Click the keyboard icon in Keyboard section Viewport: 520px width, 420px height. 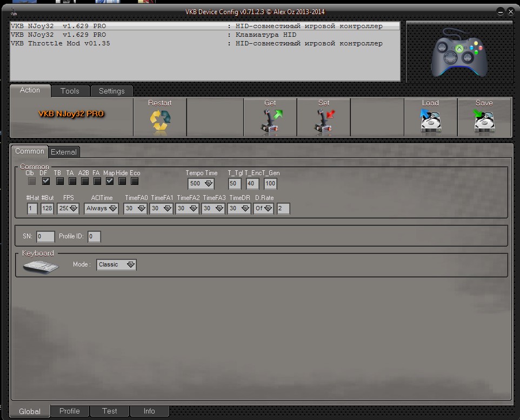point(41,266)
